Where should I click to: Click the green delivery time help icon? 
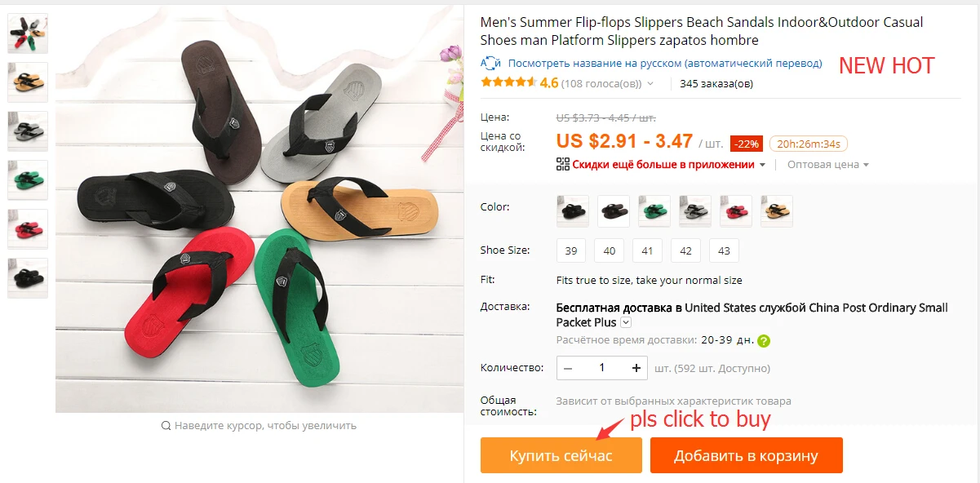[764, 341]
